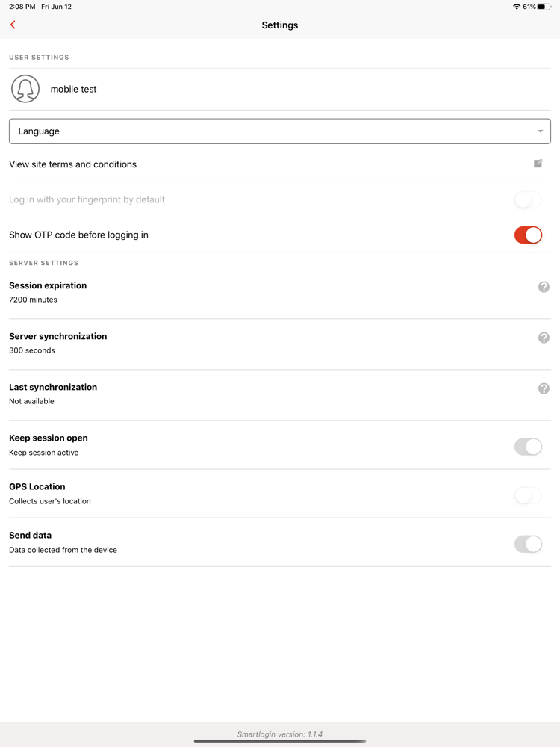Select the SERVER SETTINGS section header
This screenshot has height=747, width=560.
pos(44,263)
